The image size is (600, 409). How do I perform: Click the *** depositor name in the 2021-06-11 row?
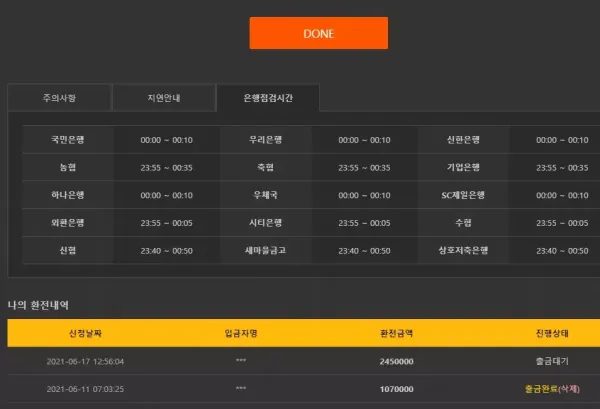tap(241, 388)
